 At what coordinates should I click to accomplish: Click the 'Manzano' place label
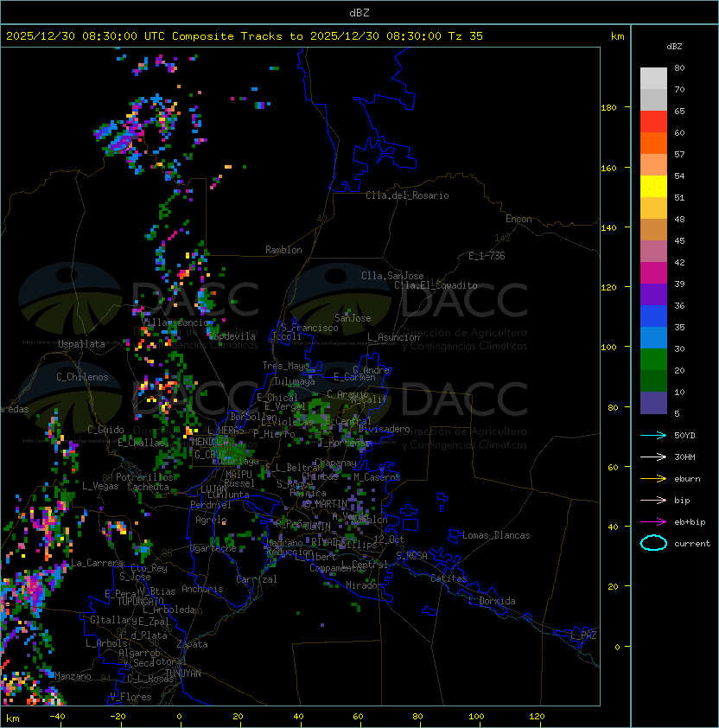(73, 676)
